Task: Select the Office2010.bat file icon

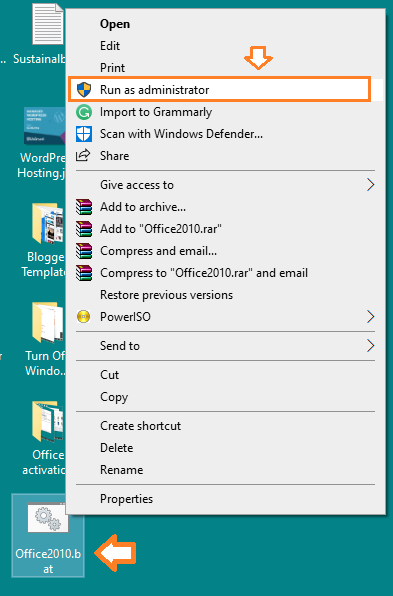Action: [48, 518]
